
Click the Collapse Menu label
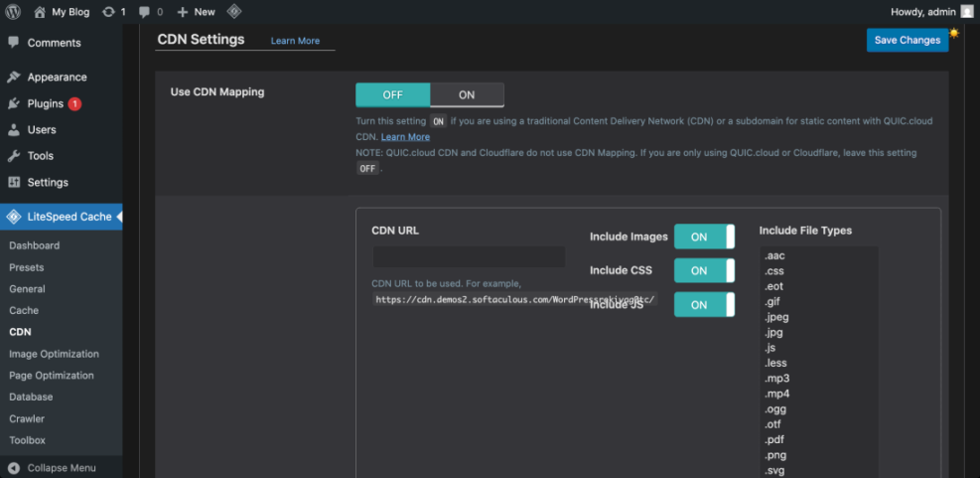pos(62,468)
